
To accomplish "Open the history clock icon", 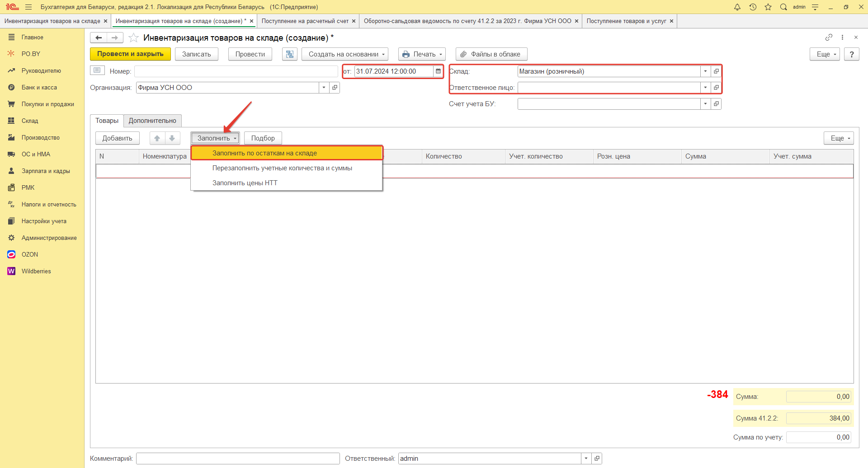I will pos(753,7).
